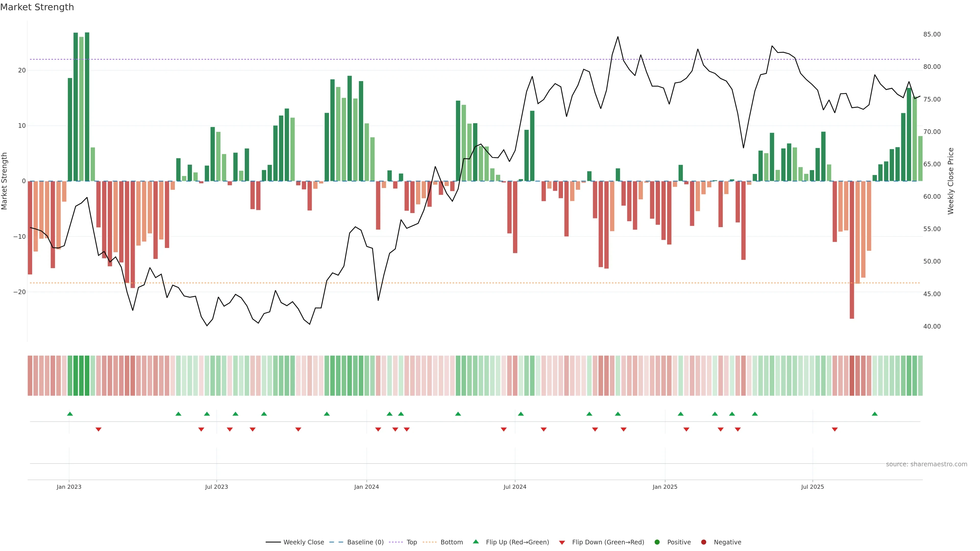Click last red flip-down triangle after Jul 2025
The image size is (980, 551).
(x=835, y=429)
